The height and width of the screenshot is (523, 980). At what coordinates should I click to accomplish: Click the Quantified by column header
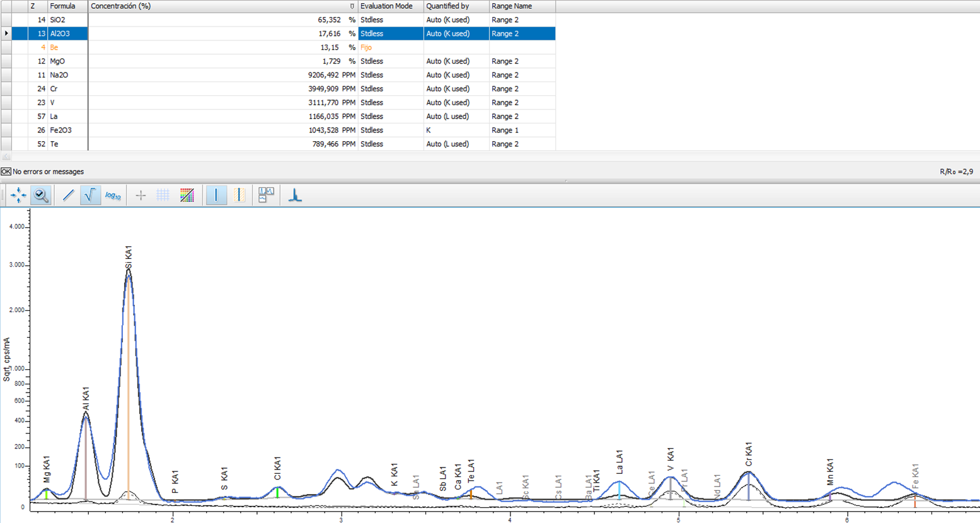456,6
